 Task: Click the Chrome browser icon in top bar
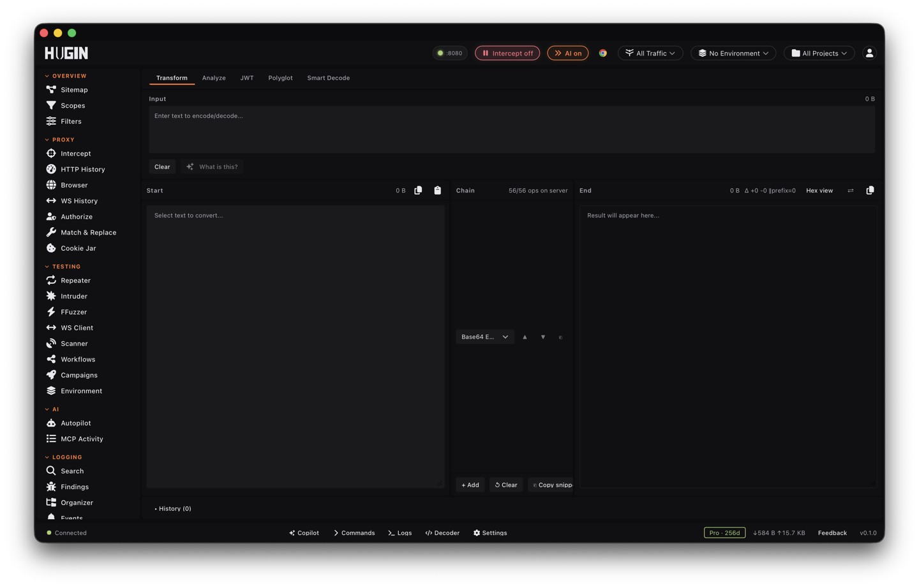[x=603, y=53]
